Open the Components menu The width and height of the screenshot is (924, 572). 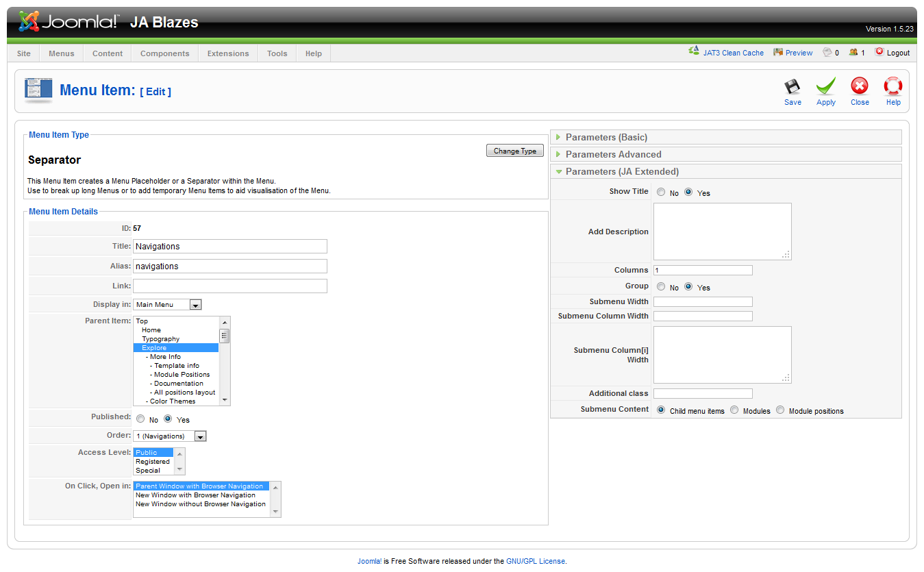pyautogui.click(x=164, y=53)
